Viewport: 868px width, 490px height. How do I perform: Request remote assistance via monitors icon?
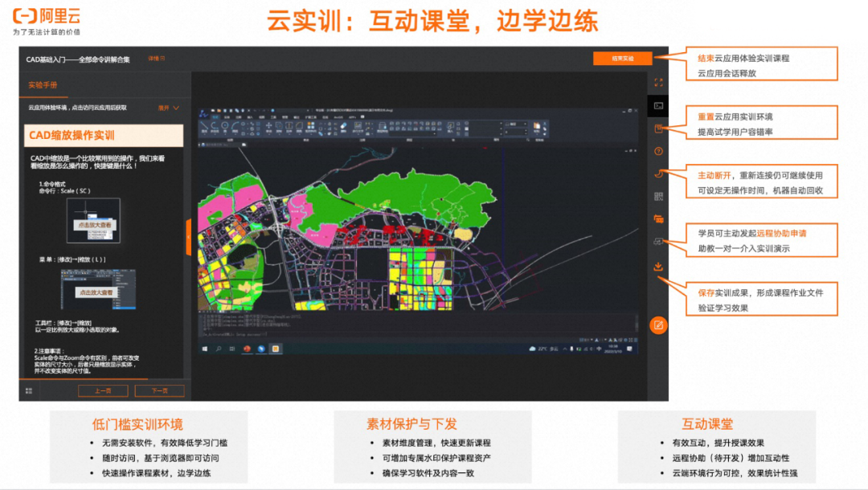point(658,242)
